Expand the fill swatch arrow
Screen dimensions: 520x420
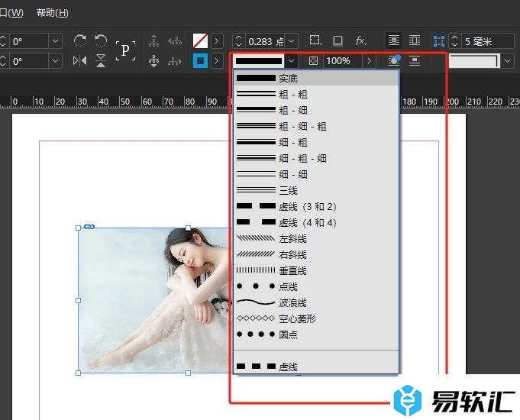(x=217, y=40)
